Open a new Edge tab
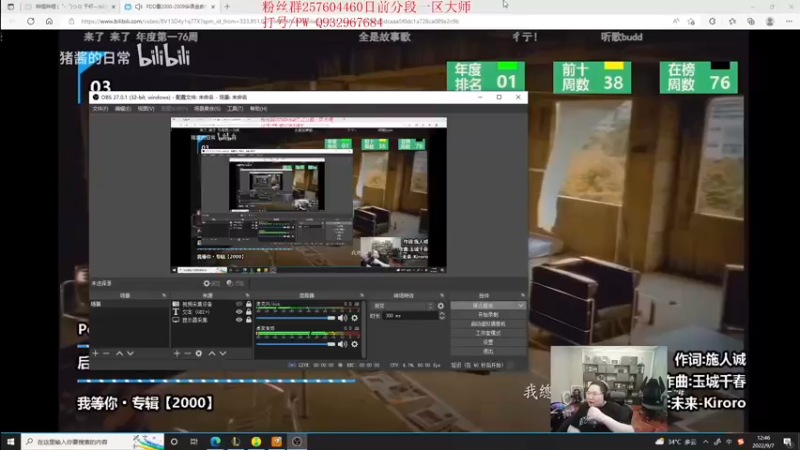This screenshot has height=450, width=800. [227, 7]
